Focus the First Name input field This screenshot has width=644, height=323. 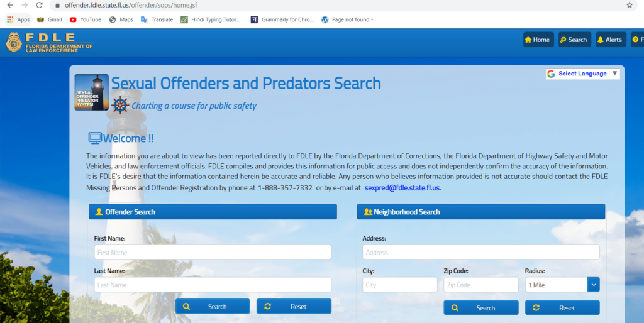(213, 252)
